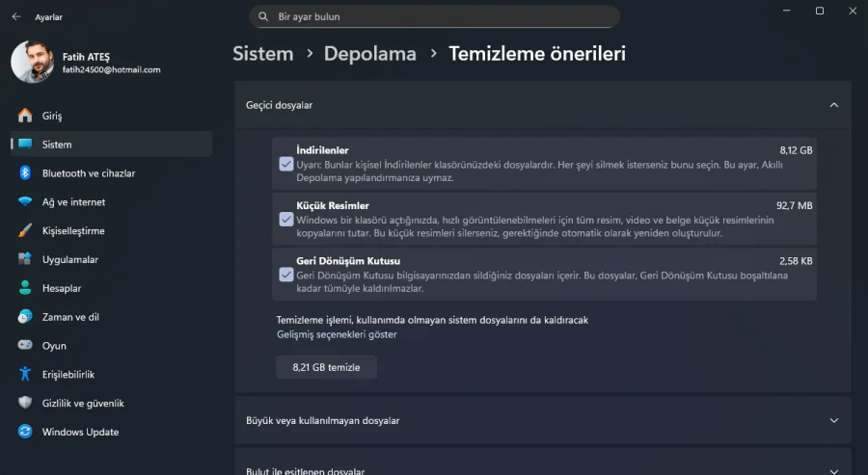Screen dimensions: 868x475
Task: Click the 8,21 GB temizle button
Action: (327, 367)
